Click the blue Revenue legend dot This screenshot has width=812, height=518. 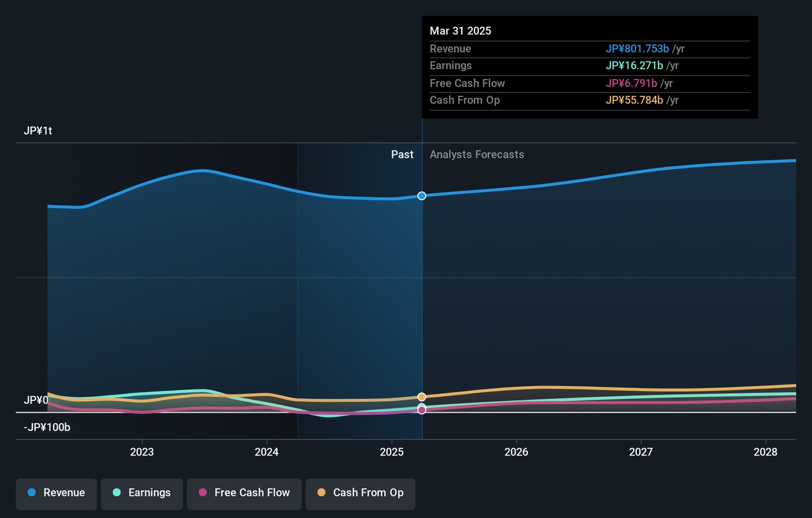(32, 493)
